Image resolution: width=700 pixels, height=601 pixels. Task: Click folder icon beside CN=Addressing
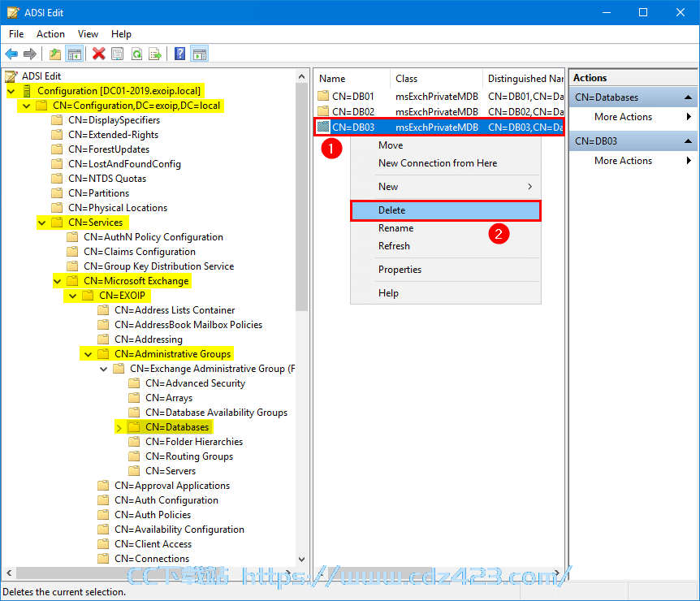(x=103, y=339)
